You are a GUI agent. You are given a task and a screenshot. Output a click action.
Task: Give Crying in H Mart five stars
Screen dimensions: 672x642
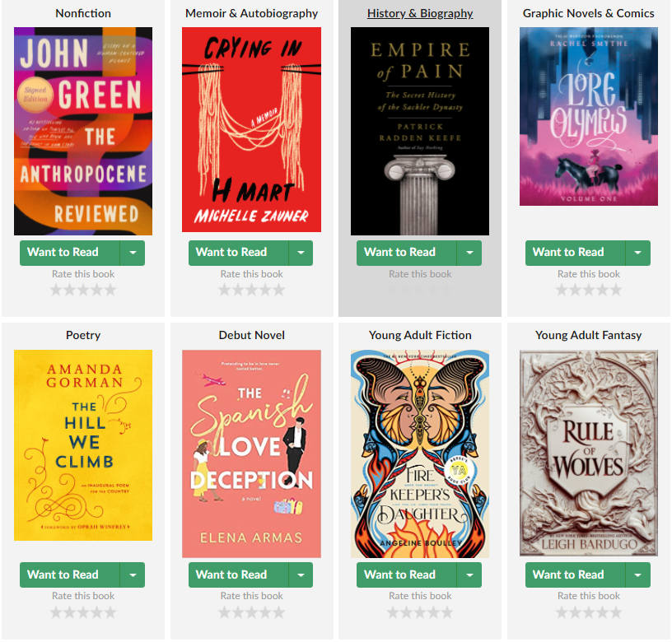[x=279, y=291]
